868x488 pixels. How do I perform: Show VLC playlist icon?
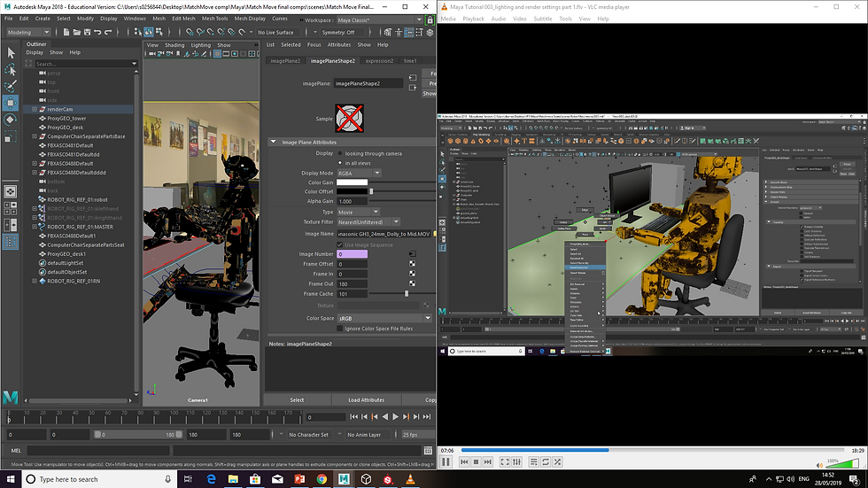click(533, 461)
